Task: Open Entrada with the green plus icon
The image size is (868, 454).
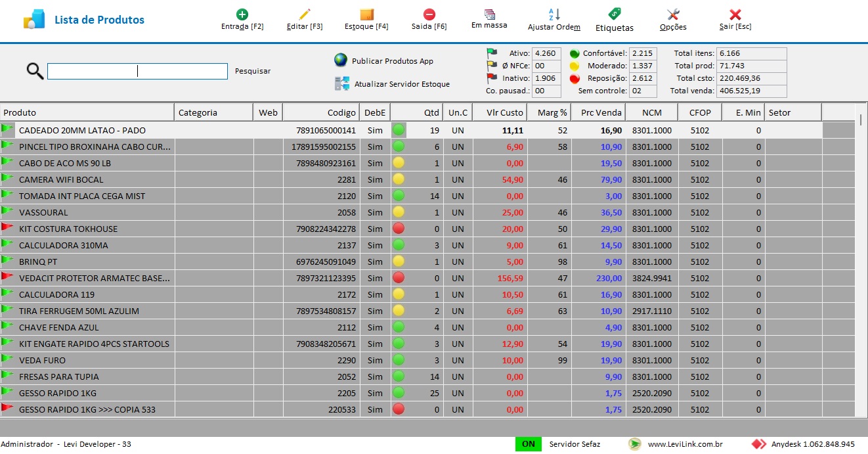Action: pyautogui.click(x=242, y=14)
